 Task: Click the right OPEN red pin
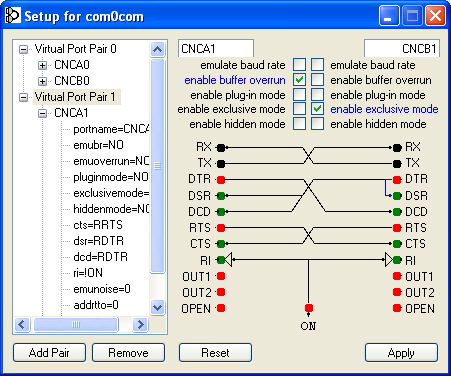coord(397,308)
